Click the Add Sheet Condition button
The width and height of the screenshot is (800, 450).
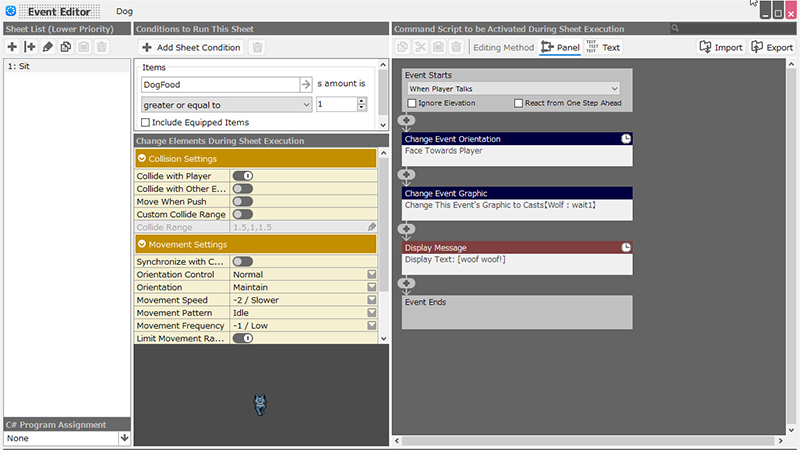click(x=190, y=47)
